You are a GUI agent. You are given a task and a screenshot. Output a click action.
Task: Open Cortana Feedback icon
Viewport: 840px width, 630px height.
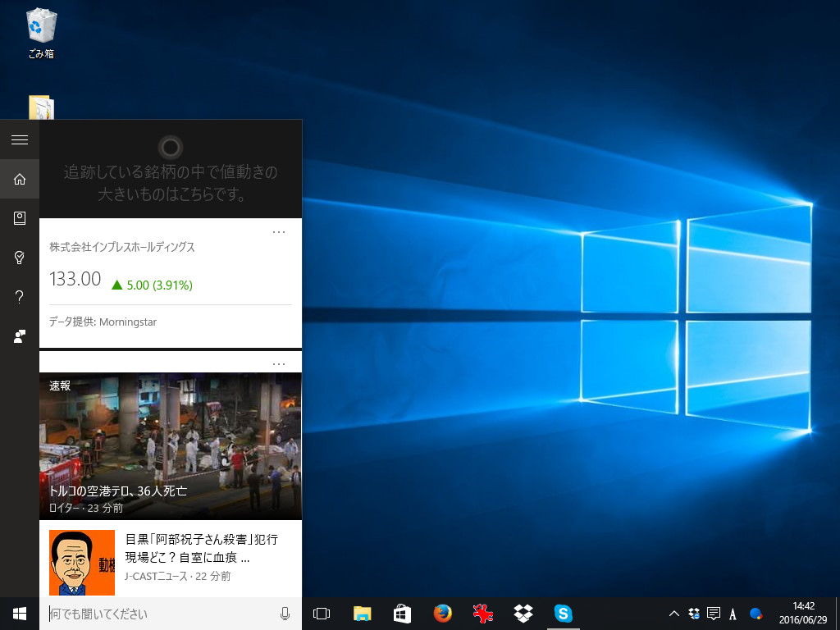tap(20, 336)
